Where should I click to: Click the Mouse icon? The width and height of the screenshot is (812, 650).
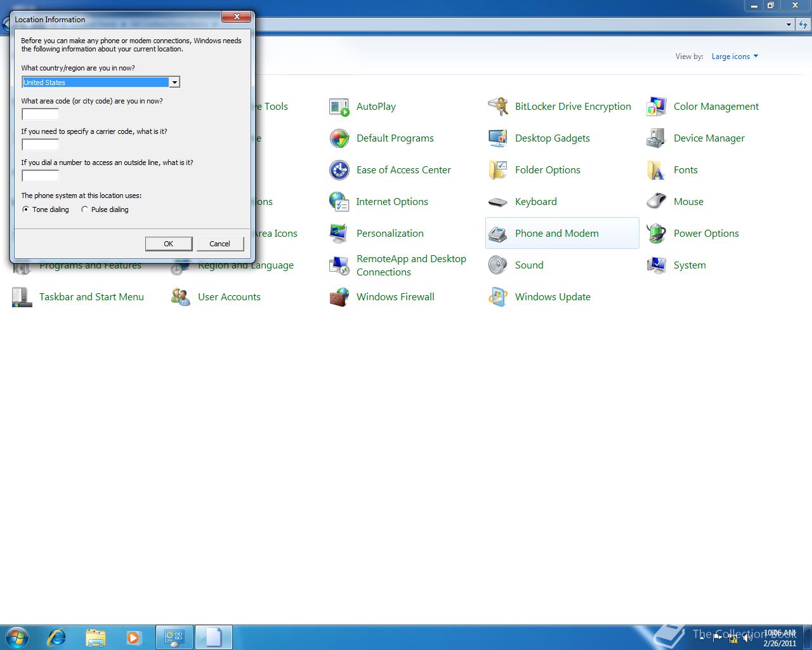[x=657, y=202]
